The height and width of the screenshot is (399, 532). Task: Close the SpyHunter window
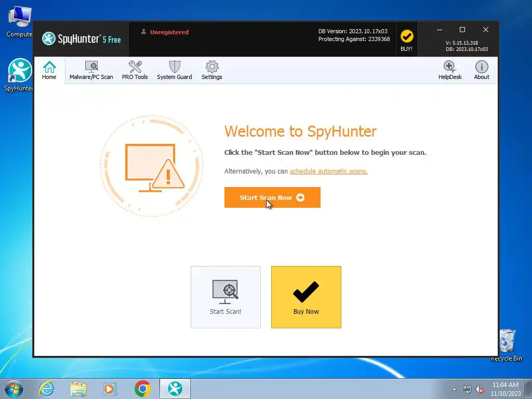pyautogui.click(x=486, y=30)
